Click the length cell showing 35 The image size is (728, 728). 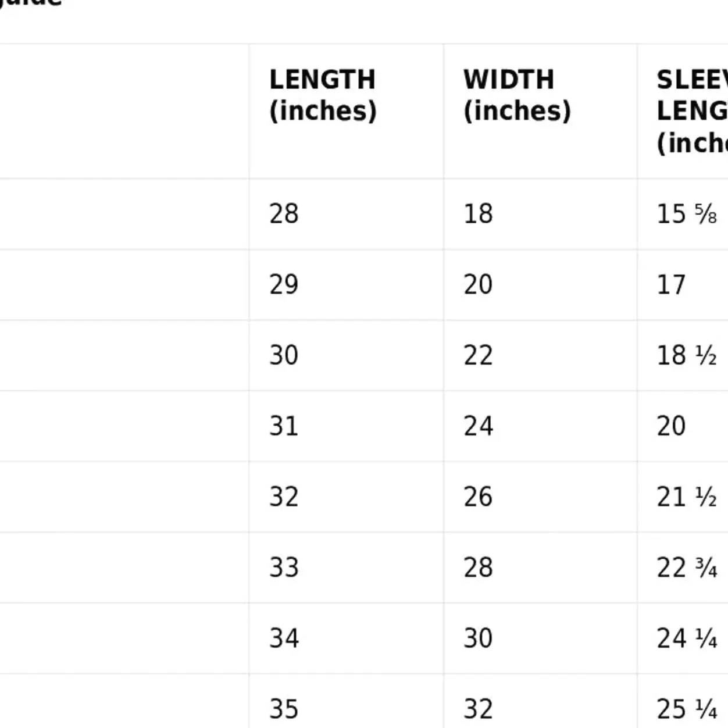pyautogui.click(x=284, y=709)
